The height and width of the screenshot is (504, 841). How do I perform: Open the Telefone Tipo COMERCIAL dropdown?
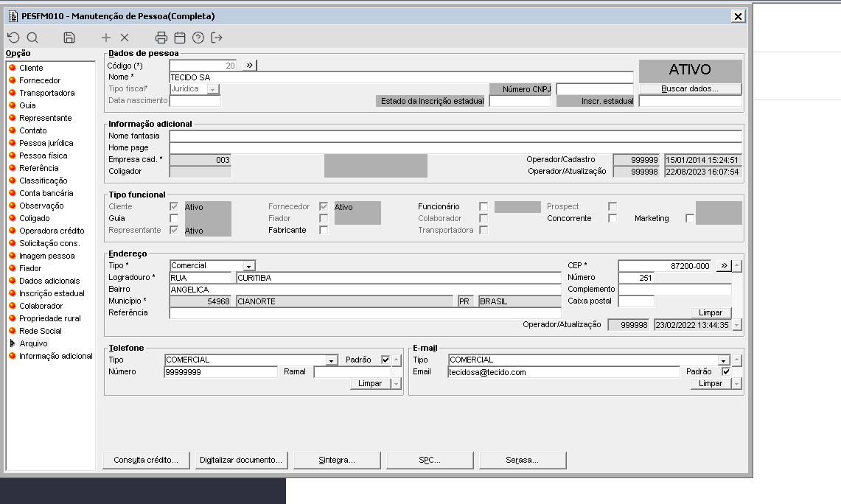coord(332,360)
